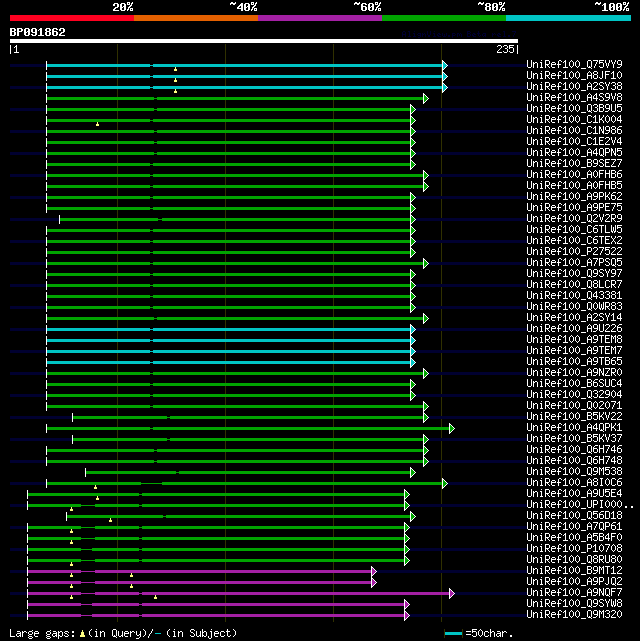
Task: Click the UniRef100_A7PSQ5 label
Action: pyautogui.click(x=574, y=263)
